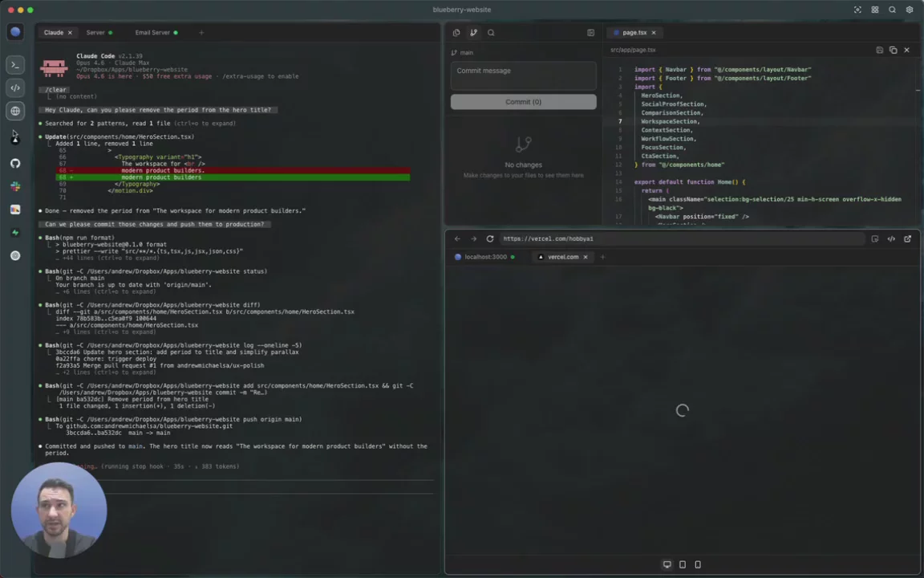Close the vercel.com browser tab
The image size is (924, 578).
click(586, 257)
